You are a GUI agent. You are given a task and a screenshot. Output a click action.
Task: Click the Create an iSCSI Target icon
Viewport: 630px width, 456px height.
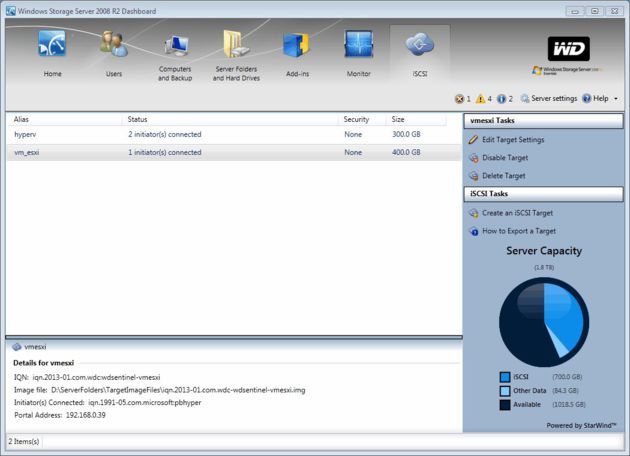[474, 213]
